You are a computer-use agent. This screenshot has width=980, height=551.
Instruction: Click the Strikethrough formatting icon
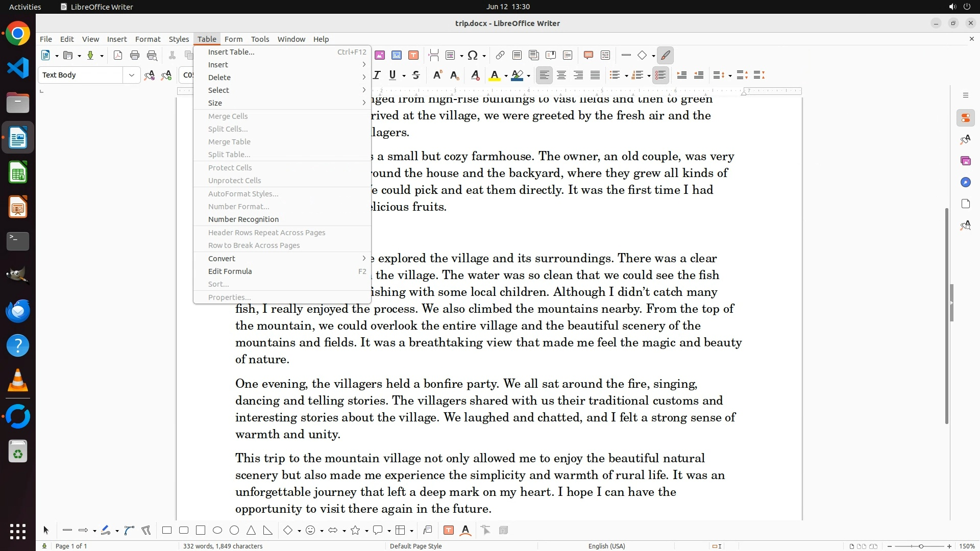click(416, 75)
